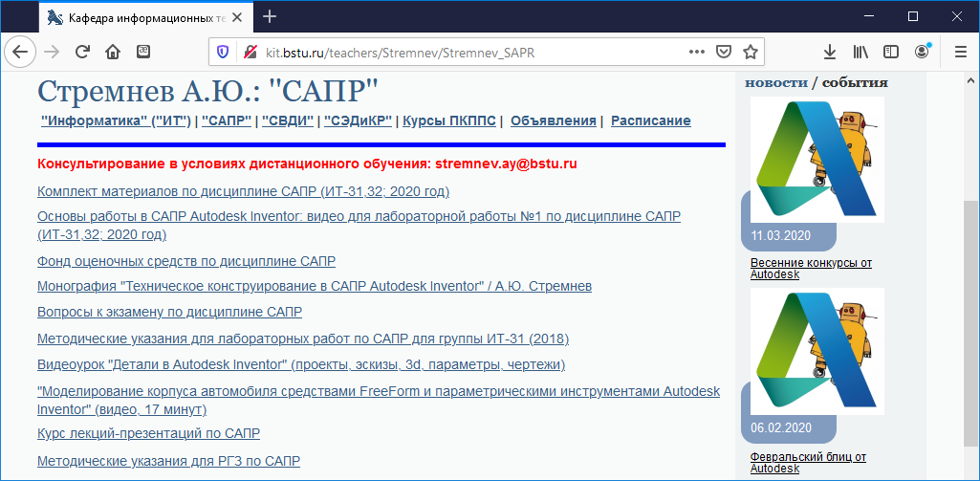Open Autodesk news thumbnail dated 06.02.2020
980x481 pixels.
tap(817, 352)
